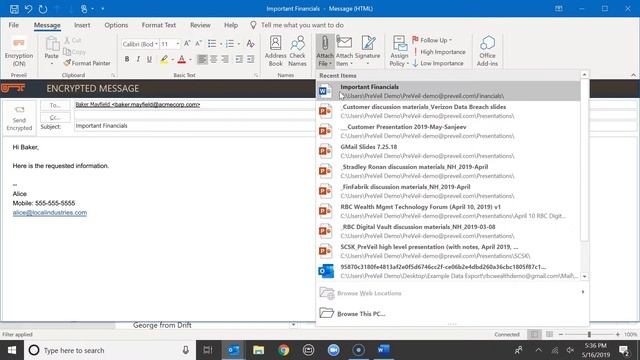This screenshot has height=360, width=640.
Task: Collapse the ribbon with the chevron
Action: coord(633,75)
